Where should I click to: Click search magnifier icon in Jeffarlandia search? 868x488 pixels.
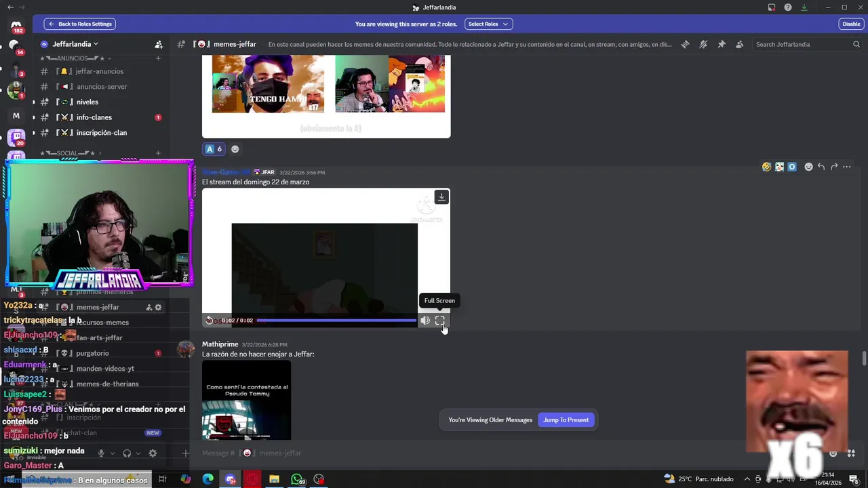(x=856, y=44)
